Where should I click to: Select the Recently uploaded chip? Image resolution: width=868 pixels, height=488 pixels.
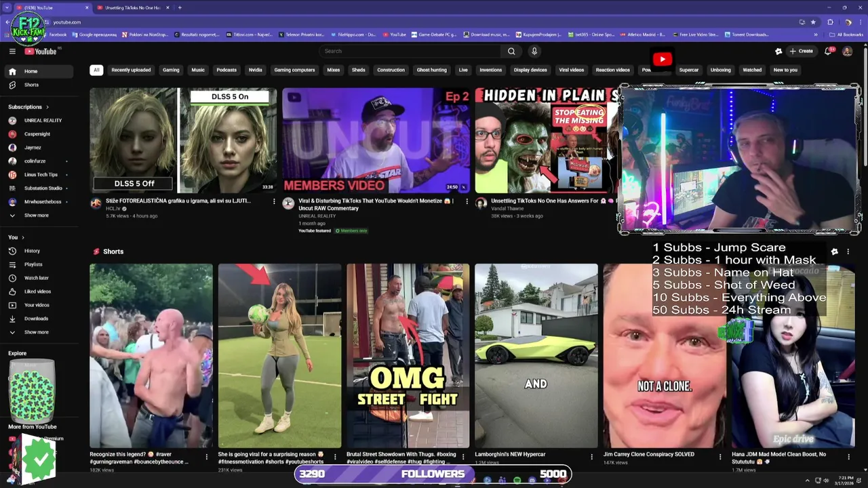[x=131, y=70]
